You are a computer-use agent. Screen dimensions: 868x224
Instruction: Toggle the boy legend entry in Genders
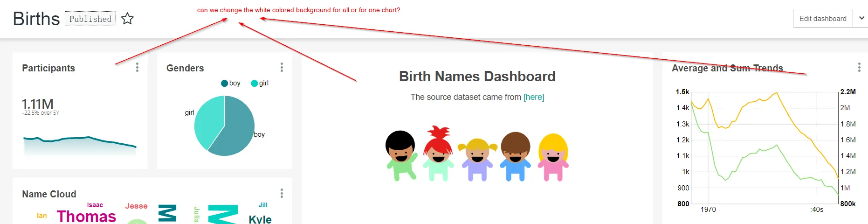(x=231, y=83)
